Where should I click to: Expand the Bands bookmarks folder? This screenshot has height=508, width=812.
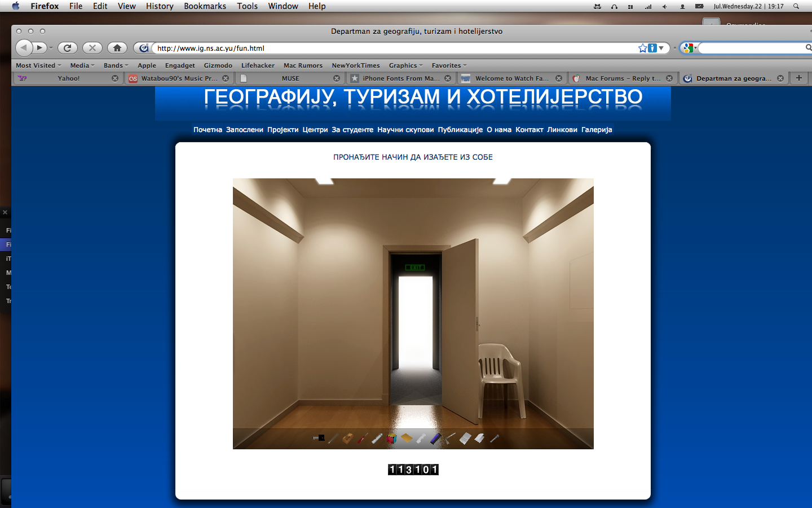pyautogui.click(x=116, y=65)
